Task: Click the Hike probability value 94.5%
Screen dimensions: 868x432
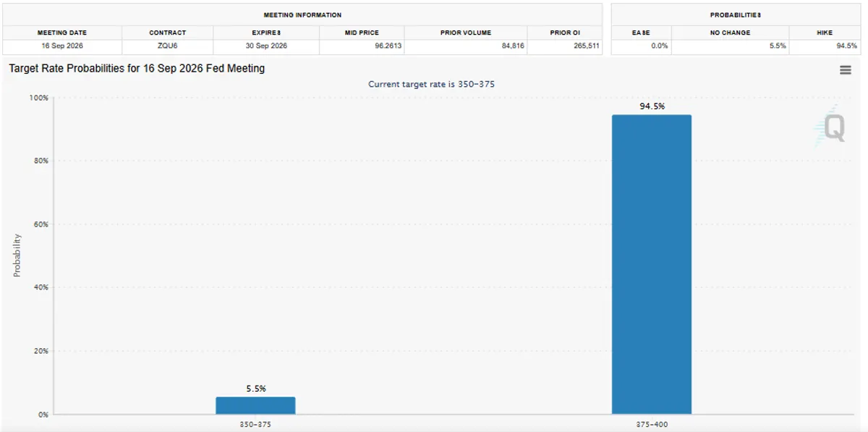Action: coord(846,46)
